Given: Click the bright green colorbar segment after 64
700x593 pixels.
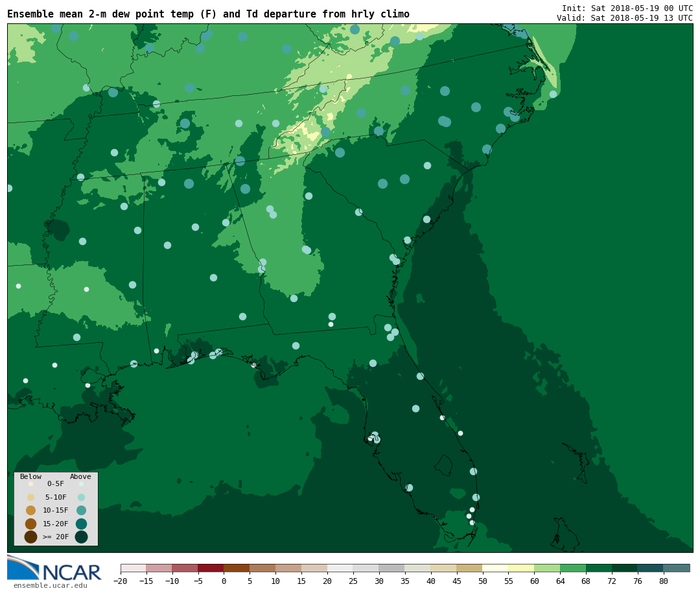Looking at the screenshot, I should coord(573,568).
